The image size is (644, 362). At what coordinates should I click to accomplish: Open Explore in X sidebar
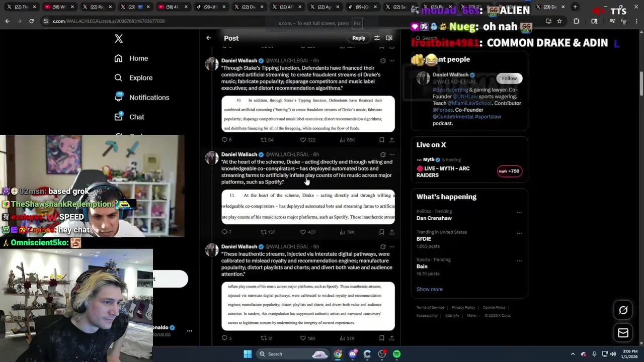click(133, 78)
